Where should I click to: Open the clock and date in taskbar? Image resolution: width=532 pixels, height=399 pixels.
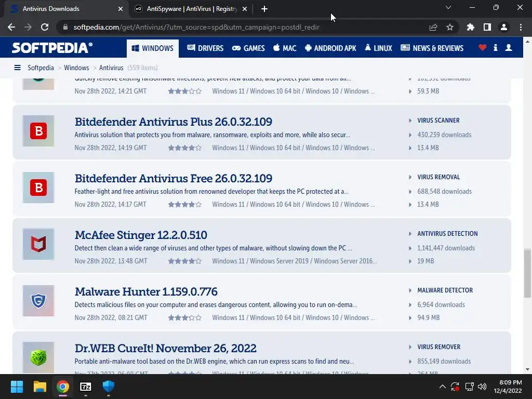pyautogui.click(x=508, y=387)
